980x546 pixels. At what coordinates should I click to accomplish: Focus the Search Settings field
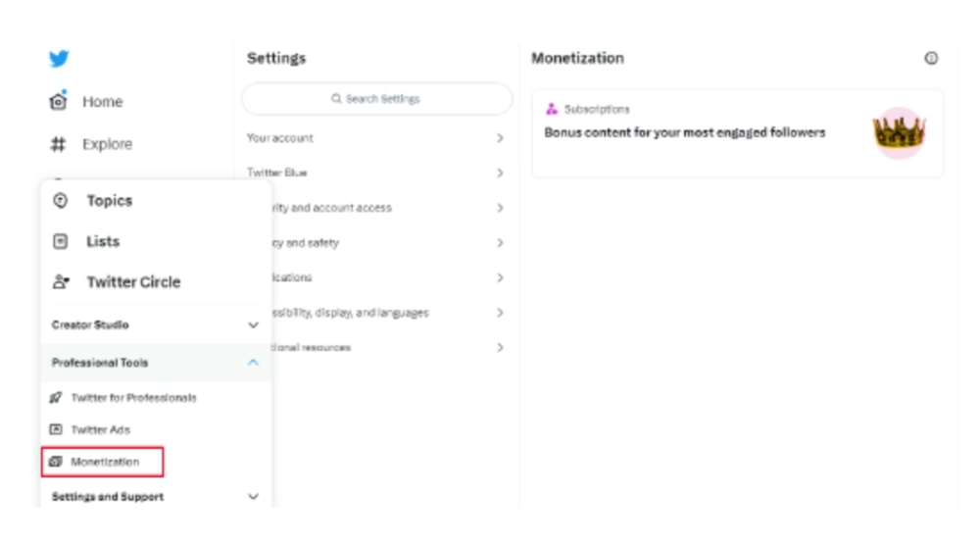[x=377, y=99]
